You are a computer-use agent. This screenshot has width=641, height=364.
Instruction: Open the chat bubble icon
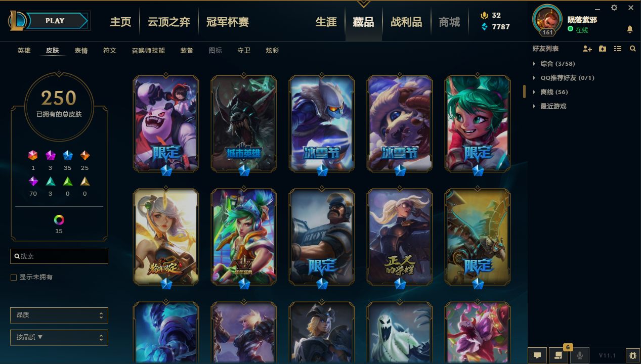(x=537, y=355)
